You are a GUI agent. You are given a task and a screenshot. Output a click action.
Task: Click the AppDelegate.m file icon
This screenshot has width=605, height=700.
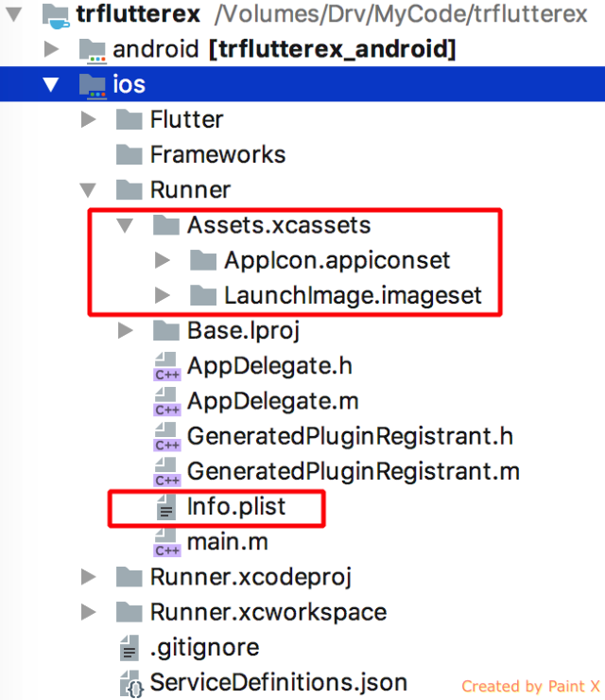click(167, 401)
